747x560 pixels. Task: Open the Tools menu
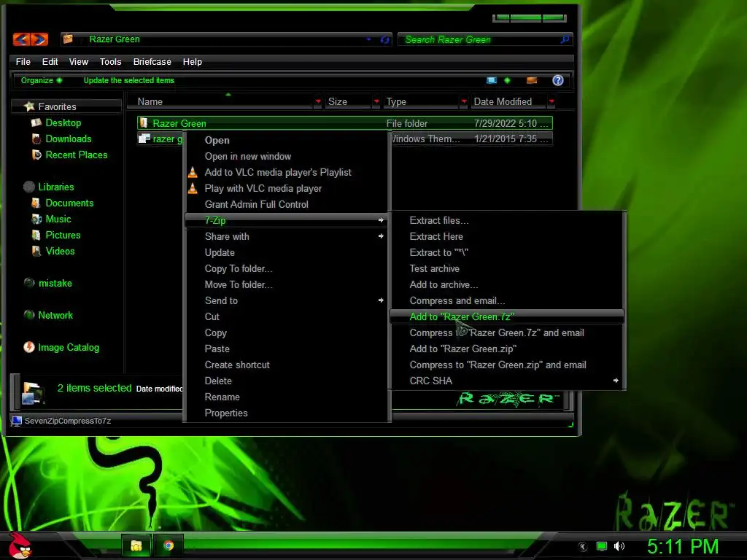coord(111,62)
